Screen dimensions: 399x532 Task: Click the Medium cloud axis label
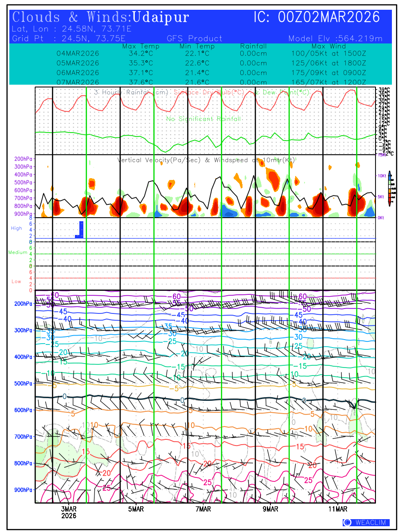coord(18,252)
